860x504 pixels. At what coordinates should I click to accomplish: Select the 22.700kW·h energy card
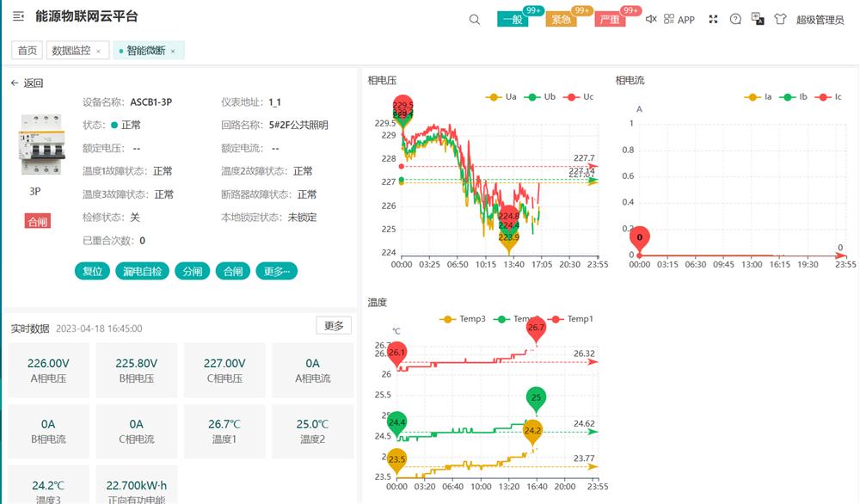(x=137, y=485)
